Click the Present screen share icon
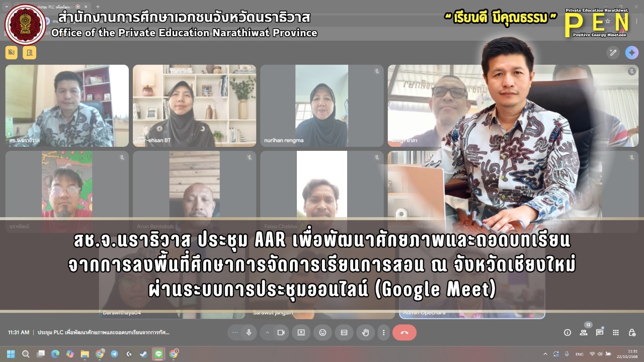Viewport: 644px width, 362px height. pyautogui.click(x=301, y=332)
